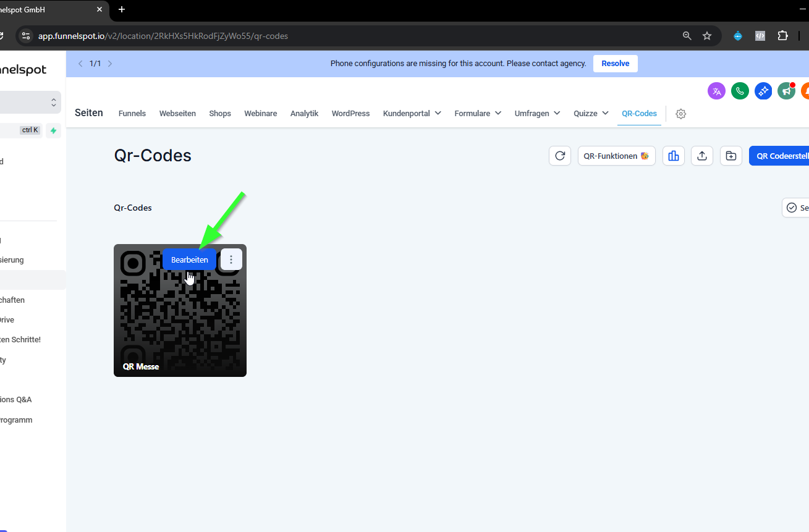The height and width of the screenshot is (532, 809).
Task: Open site information icon in address bar
Action: pos(25,36)
